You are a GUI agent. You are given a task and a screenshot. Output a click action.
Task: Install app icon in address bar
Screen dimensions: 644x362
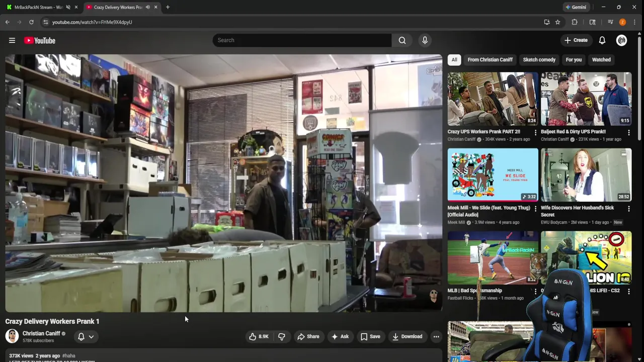(x=547, y=22)
